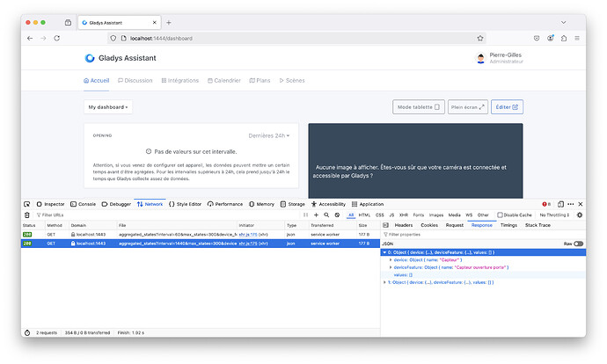This screenshot has height=364, width=607.
Task: Go to the Intégrations tab
Action: coord(179,80)
